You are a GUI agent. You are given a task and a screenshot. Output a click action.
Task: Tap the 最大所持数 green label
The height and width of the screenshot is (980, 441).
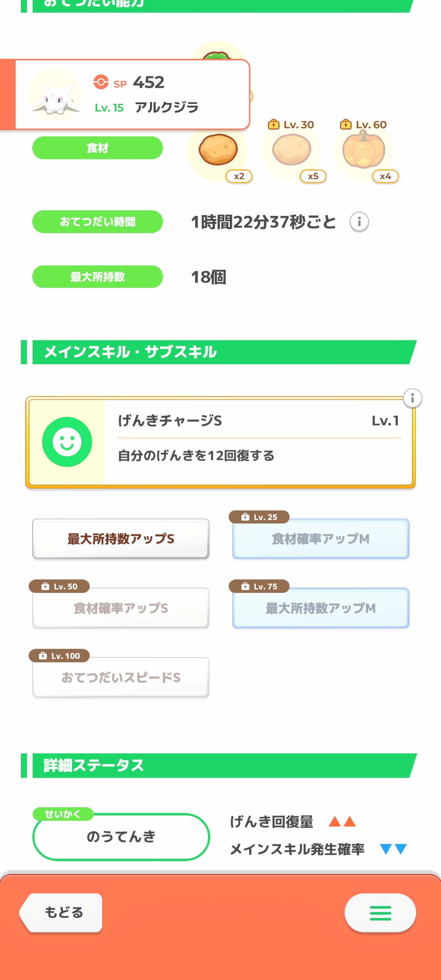click(98, 277)
